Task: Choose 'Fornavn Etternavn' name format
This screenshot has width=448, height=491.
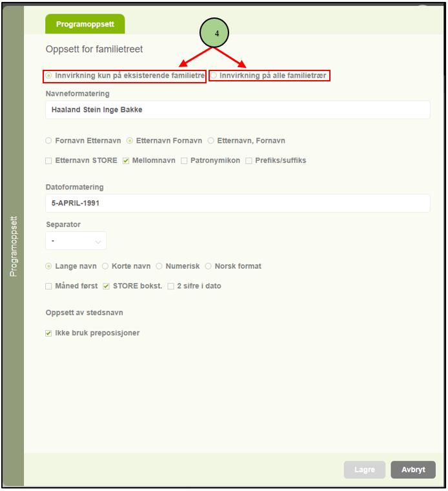Action: point(49,140)
